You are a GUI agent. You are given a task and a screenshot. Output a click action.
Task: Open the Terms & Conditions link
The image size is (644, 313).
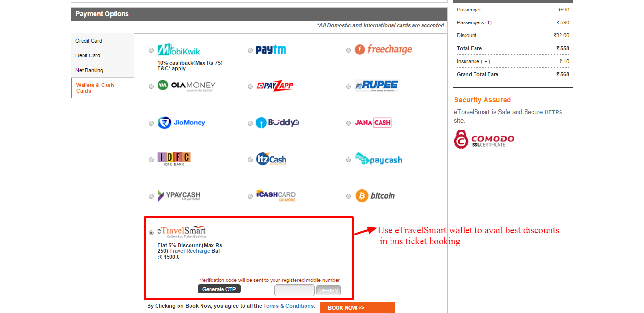pyautogui.click(x=288, y=306)
